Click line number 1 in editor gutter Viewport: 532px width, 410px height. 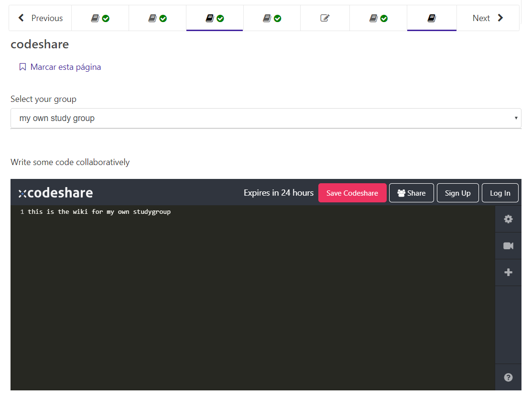(x=22, y=212)
